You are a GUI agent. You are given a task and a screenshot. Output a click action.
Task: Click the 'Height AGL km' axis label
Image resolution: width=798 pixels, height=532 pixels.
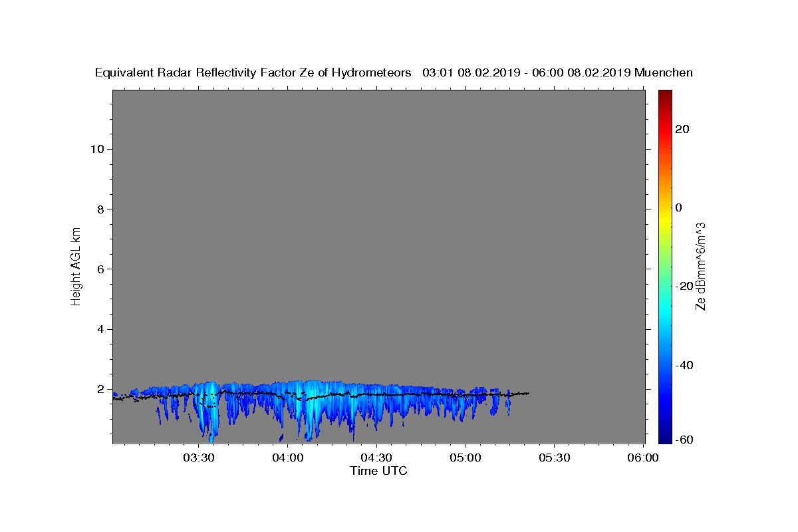[76, 265]
